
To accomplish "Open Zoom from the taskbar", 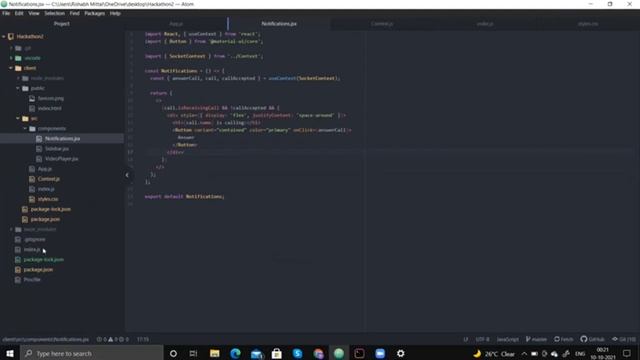I will point(380,353).
